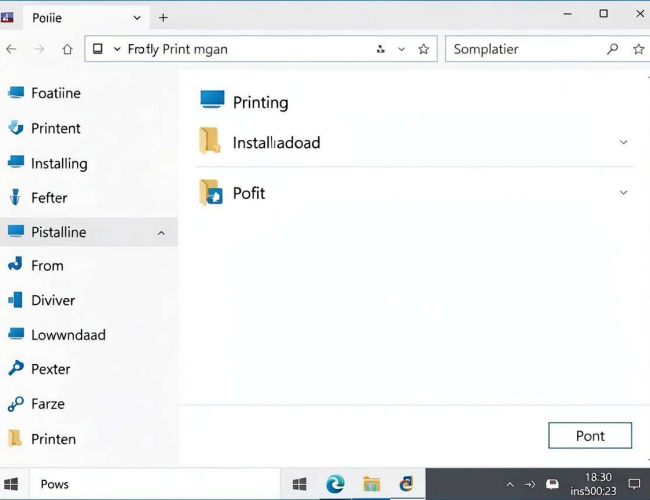
Task: Select the Lowwndaad monitor icon
Action: coord(16,334)
